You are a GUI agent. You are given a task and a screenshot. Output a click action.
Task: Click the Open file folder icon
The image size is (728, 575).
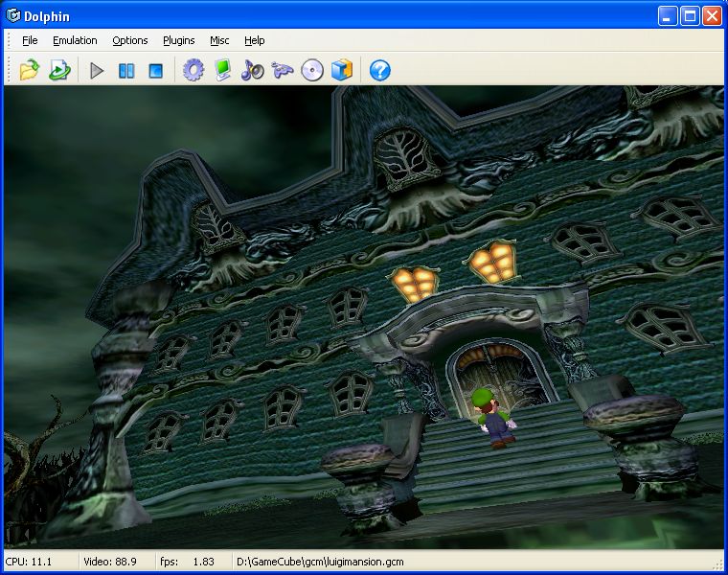[30, 70]
